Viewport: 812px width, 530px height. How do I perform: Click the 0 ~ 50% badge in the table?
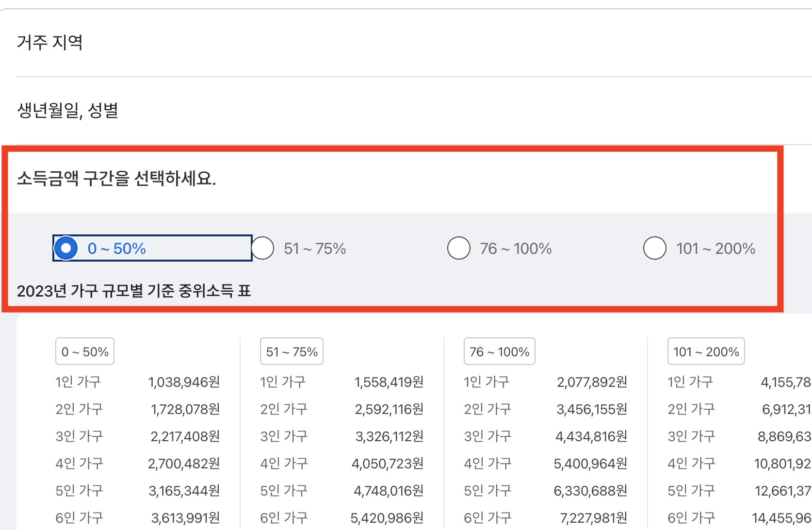(x=84, y=351)
